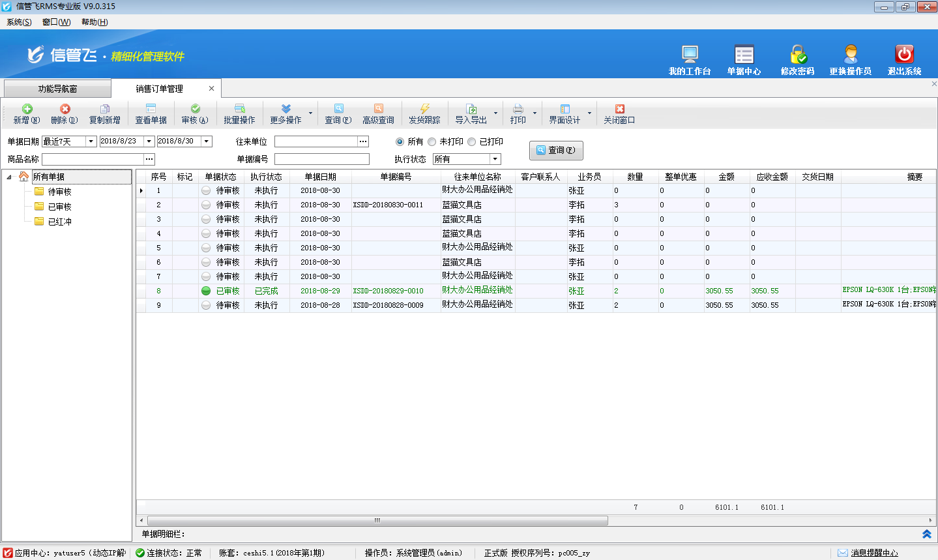Viewport: 938px width, 560px height.
Task: Click the 删除 (Delete) toolbar icon
Action: coord(65,110)
